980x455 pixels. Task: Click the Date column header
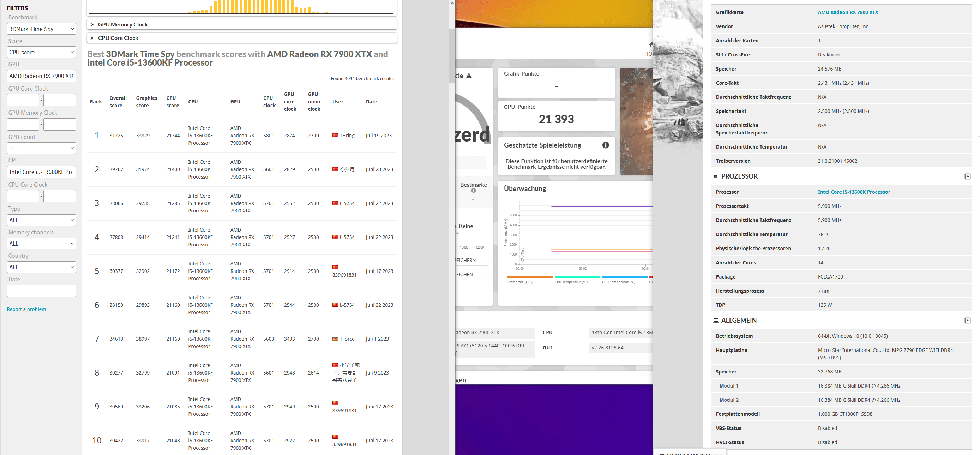click(x=371, y=102)
